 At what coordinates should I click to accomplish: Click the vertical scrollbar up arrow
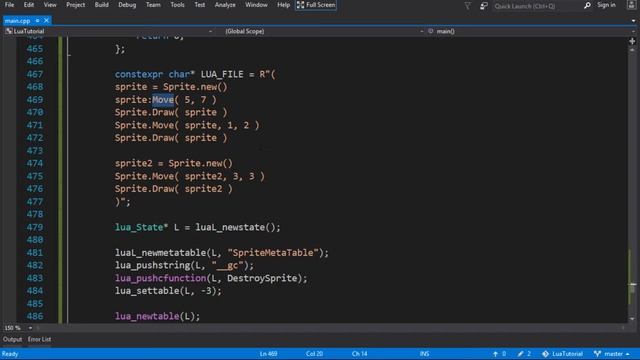pos(632,50)
